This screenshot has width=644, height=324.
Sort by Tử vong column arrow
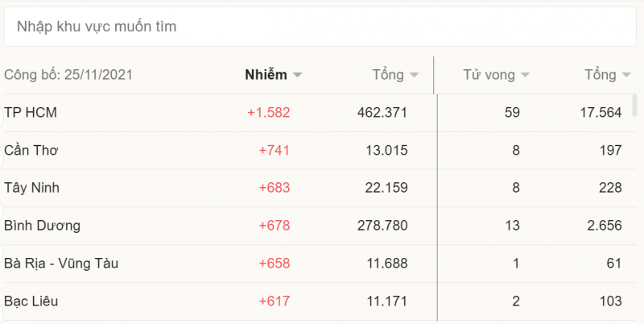coord(525,76)
